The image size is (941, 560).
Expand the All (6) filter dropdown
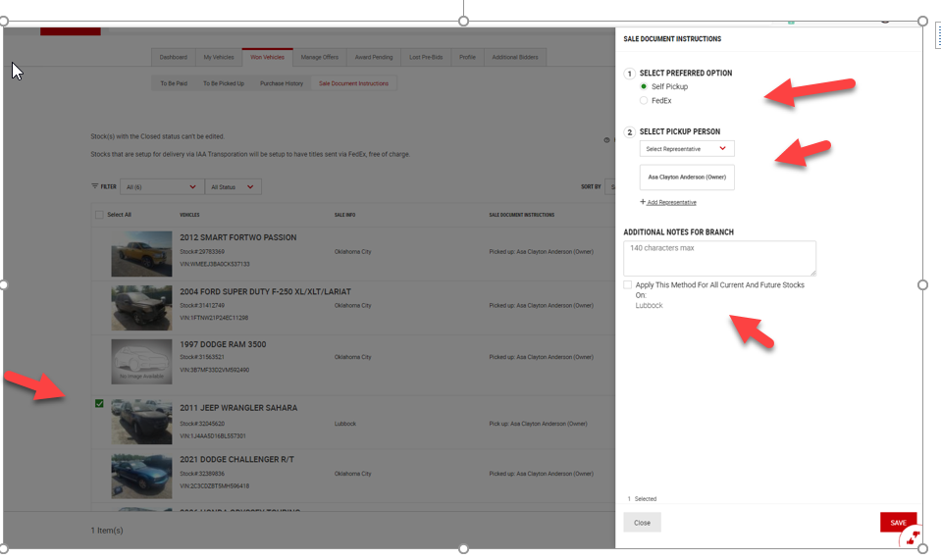coord(162,186)
